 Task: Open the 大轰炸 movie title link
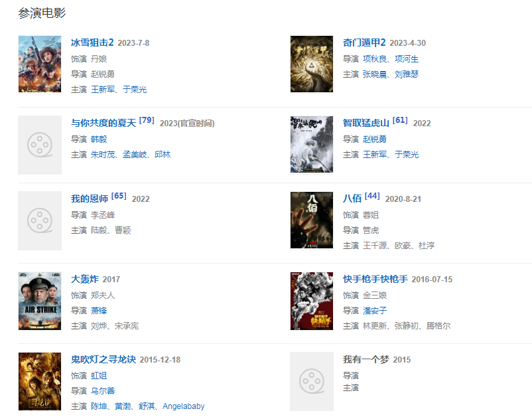click(x=85, y=279)
